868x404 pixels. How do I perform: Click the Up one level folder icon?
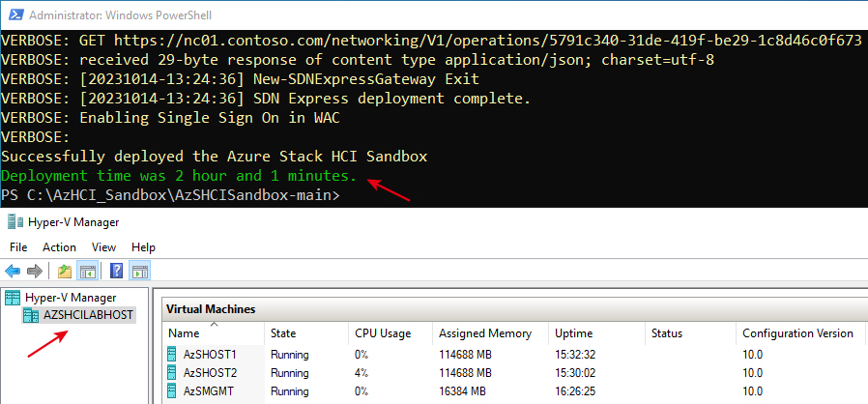tap(66, 272)
